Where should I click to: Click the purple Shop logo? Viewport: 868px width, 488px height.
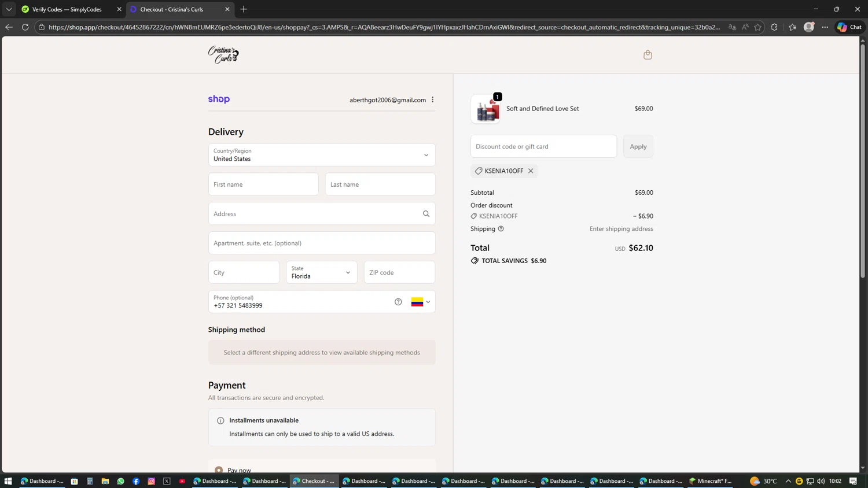pos(219,99)
